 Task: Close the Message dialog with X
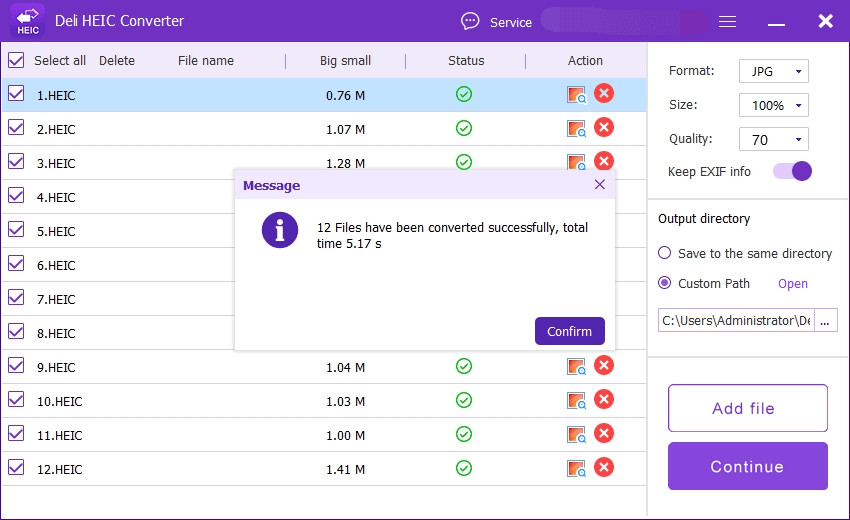(600, 185)
